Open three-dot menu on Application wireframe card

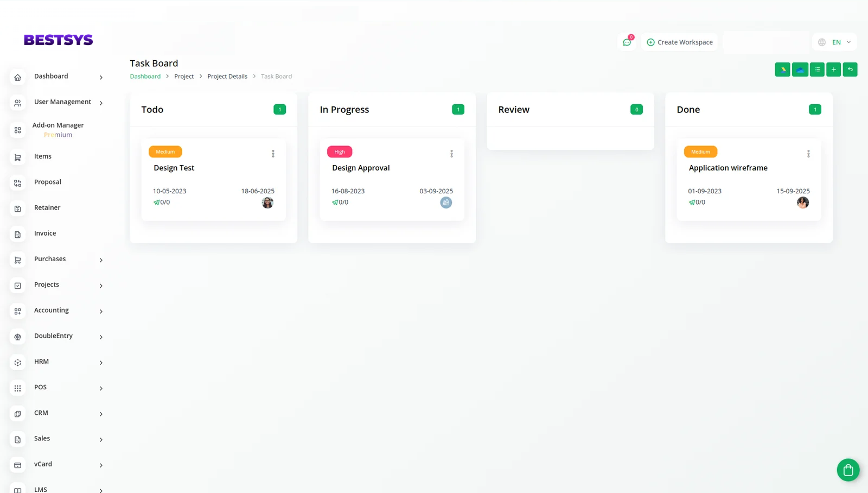point(808,154)
